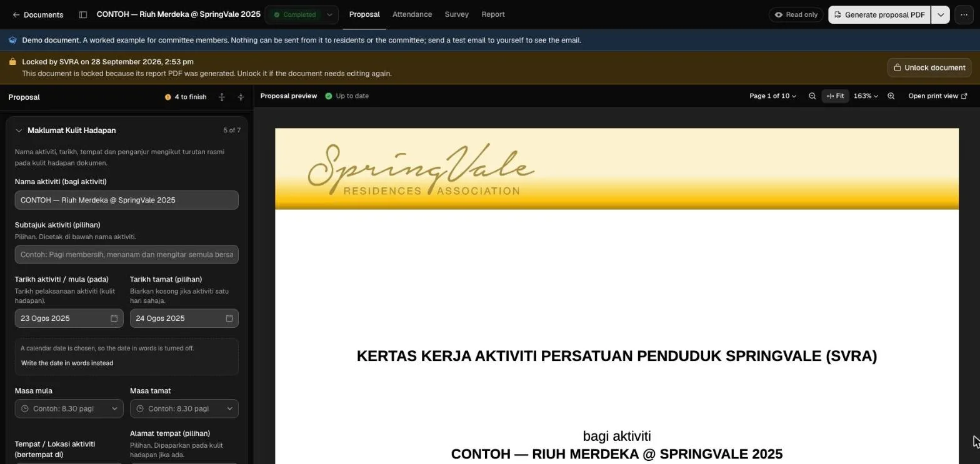Viewport: 980px width, 464px height.
Task: Open the Masa mula time dropdown
Action: pos(69,408)
